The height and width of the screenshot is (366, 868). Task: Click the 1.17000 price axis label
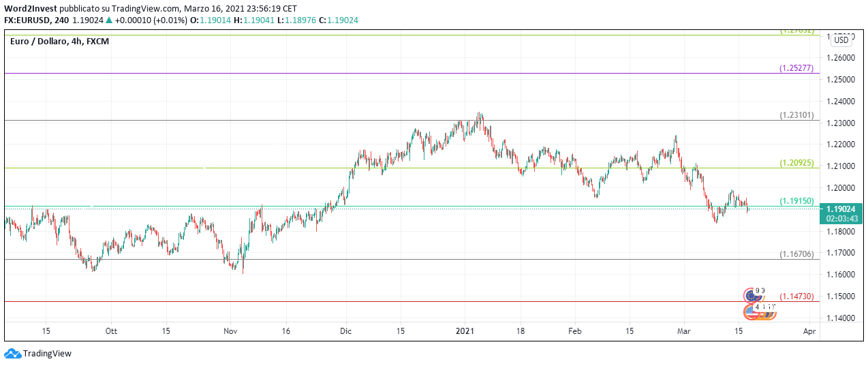click(x=840, y=253)
